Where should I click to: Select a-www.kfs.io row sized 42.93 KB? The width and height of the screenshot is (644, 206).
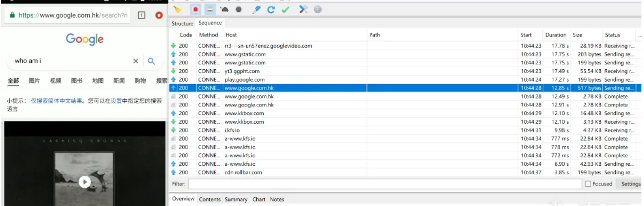click(406, 164)
